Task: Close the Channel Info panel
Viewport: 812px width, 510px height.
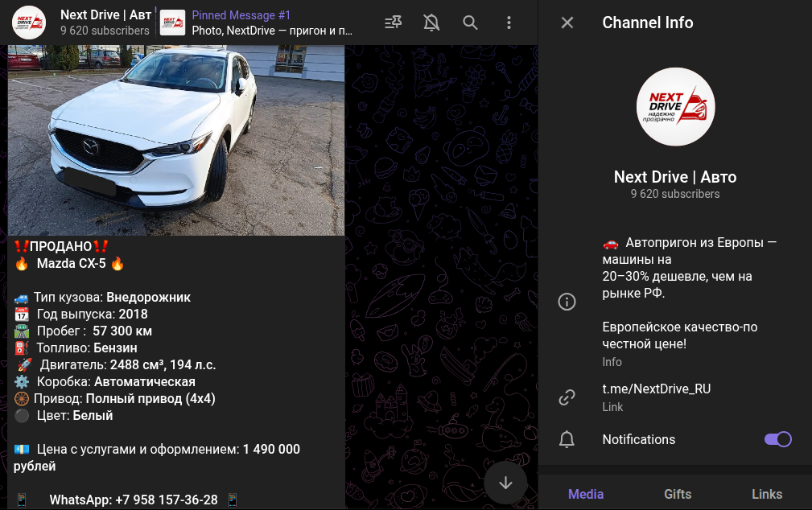Action: 567,23
